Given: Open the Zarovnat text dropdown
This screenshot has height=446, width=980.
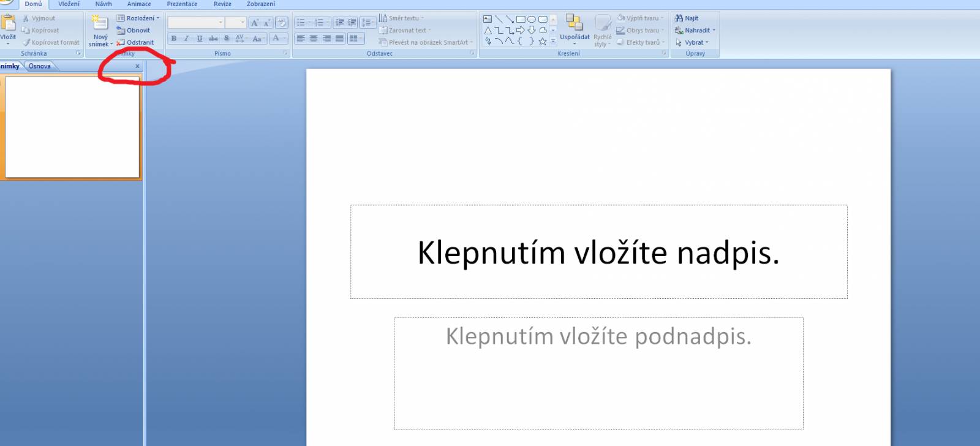Looking at the screenshot, I should pyautogui.click(x=405, y=30).
